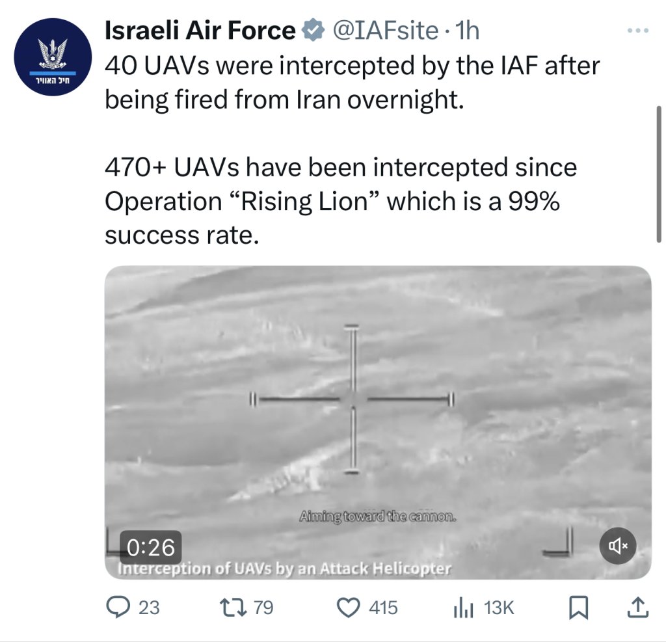Click the page scrollbar thumb
The image size is (666, 644).
[659, 174]
